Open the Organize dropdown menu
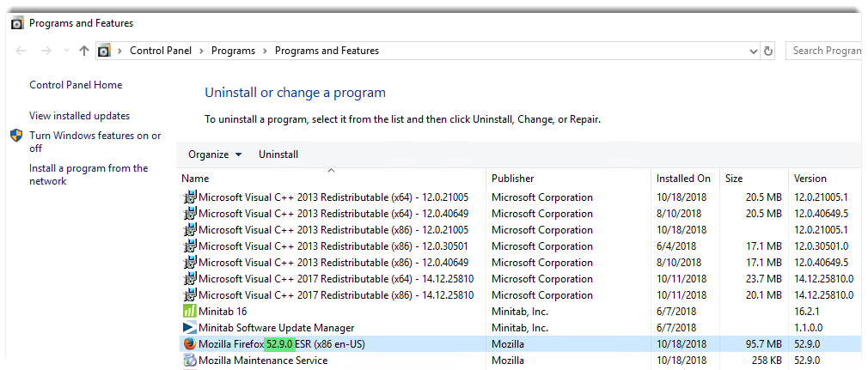Image resolution: width=868 pixels, height=370 pixels. click(215, 155)
